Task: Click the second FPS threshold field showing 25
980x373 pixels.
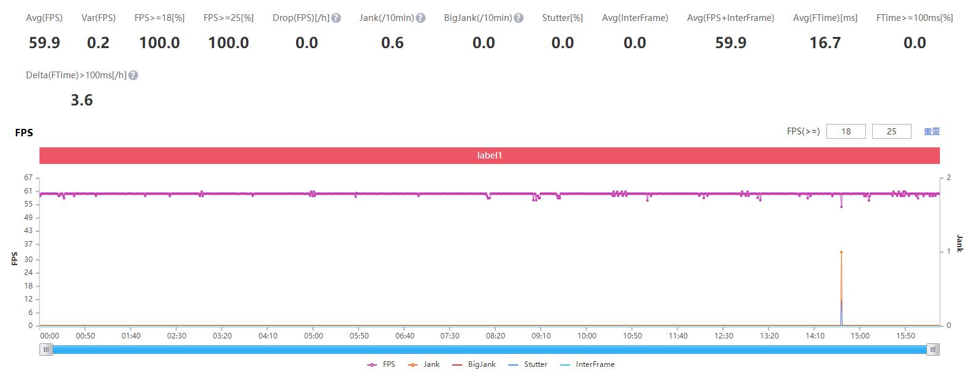Action: [x=891, y=131]
